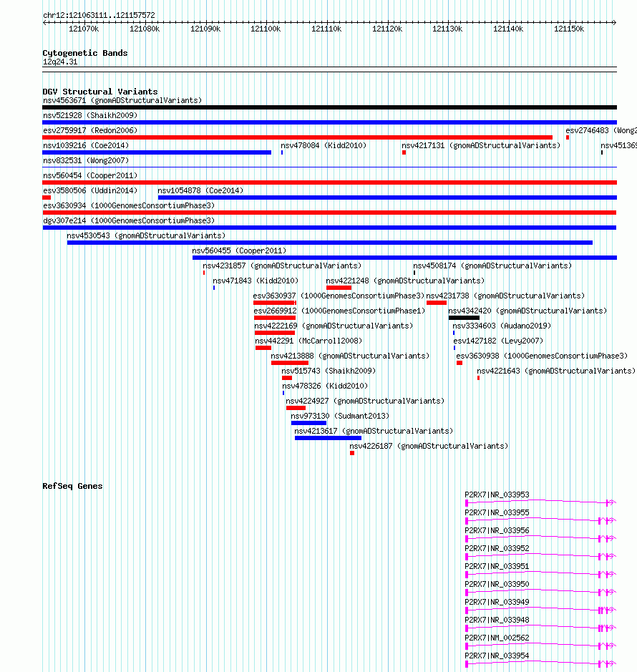Screen dimensions: 637x672
Task: Click the nsv4342420 black bar
Action: 464,318
